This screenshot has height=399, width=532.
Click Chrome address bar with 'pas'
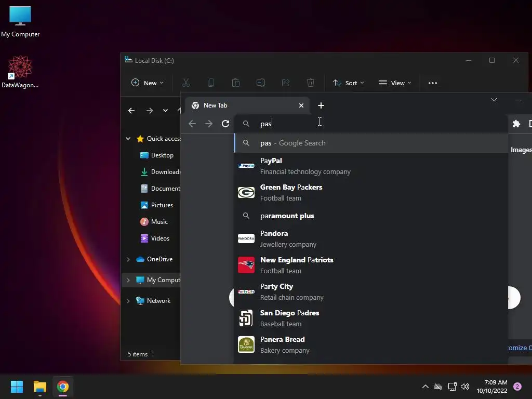371,124
